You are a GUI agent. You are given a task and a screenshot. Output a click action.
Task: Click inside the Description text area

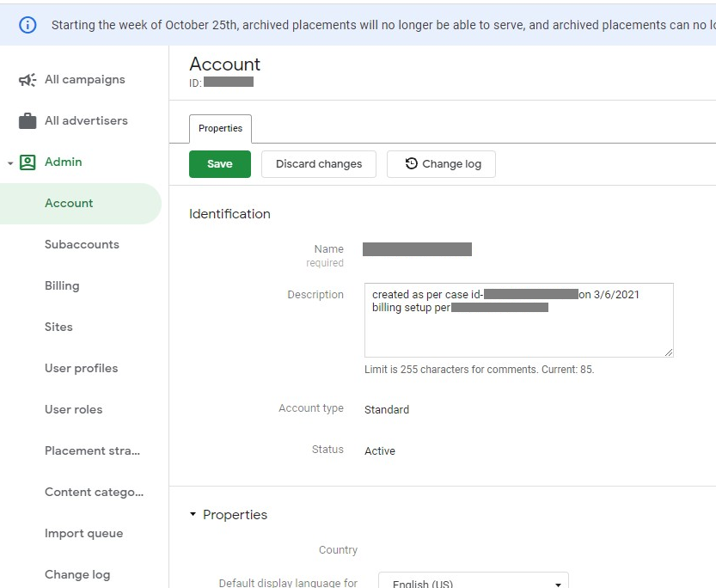click(519, 320)
